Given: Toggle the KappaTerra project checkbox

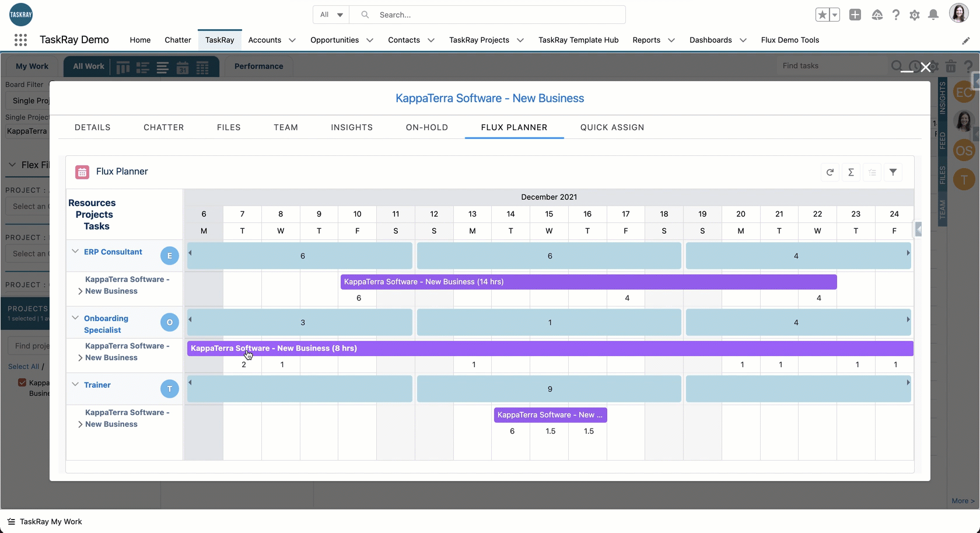Looking at the screenshot, I should pos(22,383).
